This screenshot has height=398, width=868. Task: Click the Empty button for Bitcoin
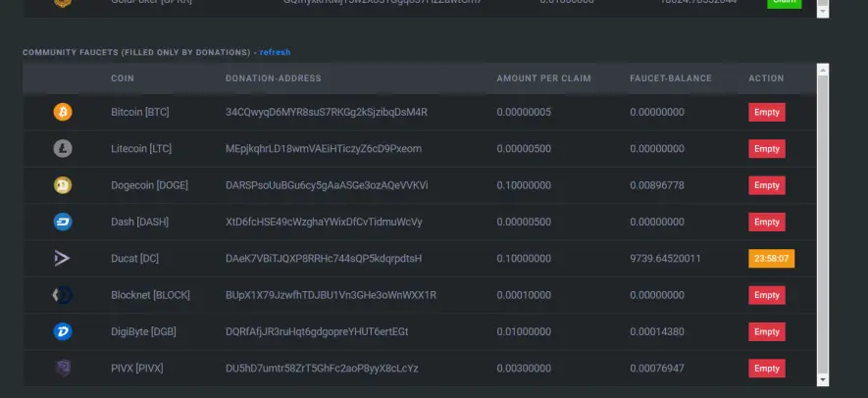[x=767, y=113]
